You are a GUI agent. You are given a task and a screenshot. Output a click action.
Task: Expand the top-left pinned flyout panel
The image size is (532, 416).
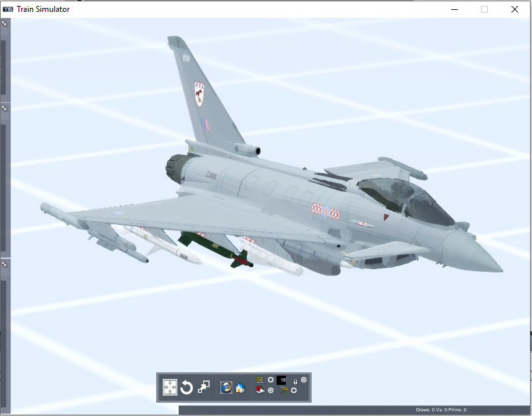[4, 24]
